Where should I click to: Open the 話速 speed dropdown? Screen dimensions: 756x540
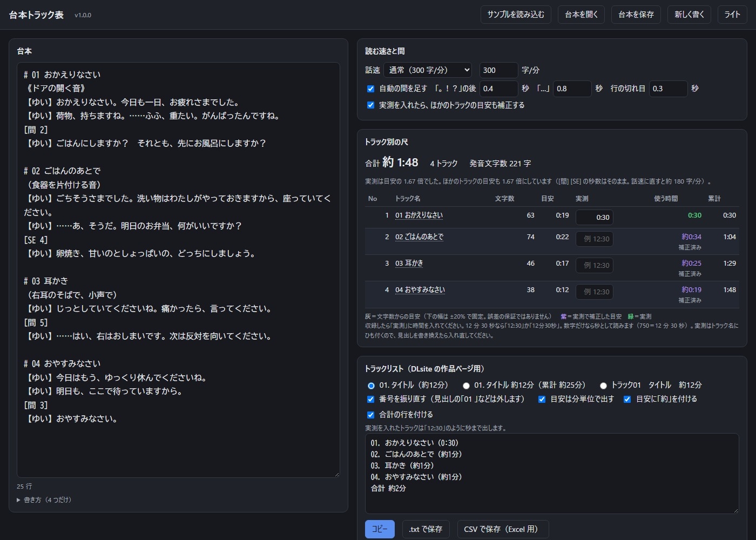point(428,70)
